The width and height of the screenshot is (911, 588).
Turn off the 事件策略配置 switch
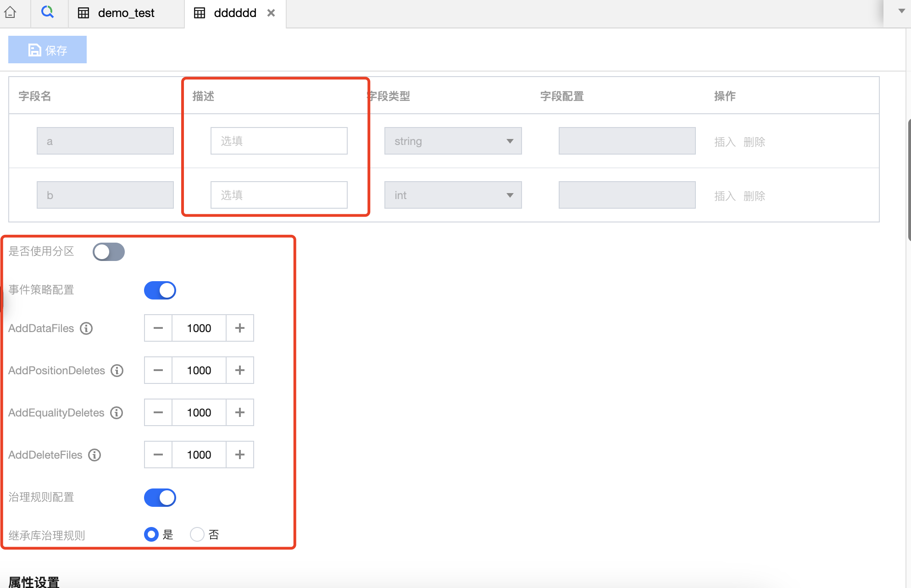[160, 290]
